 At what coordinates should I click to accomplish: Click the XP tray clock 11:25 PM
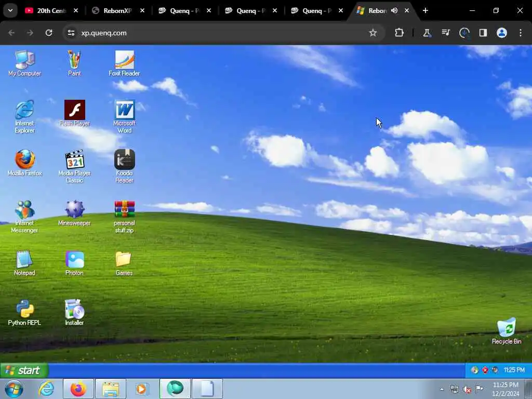coord(514,370)
